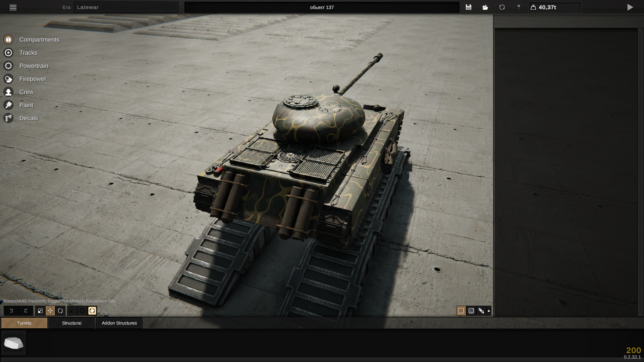Open the Latewar era dropdown
Viewport: 644px width, 362px height.
[126, 7]
